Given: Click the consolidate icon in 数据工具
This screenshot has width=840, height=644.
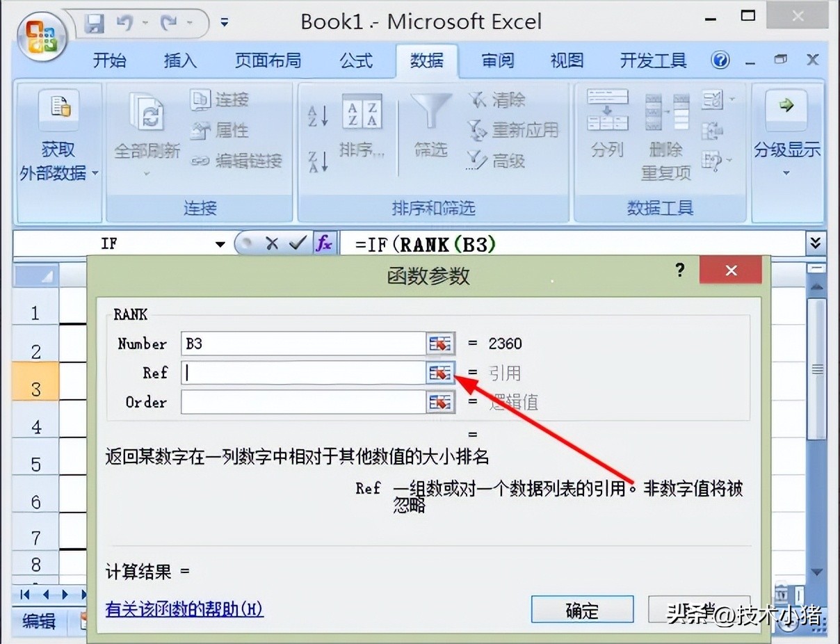Looking at the screenshot, I should tap(712, 130).
